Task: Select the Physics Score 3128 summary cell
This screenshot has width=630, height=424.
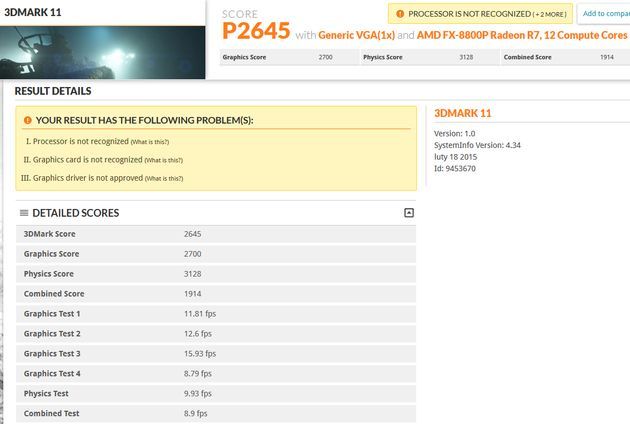Action: click(428, 57)
